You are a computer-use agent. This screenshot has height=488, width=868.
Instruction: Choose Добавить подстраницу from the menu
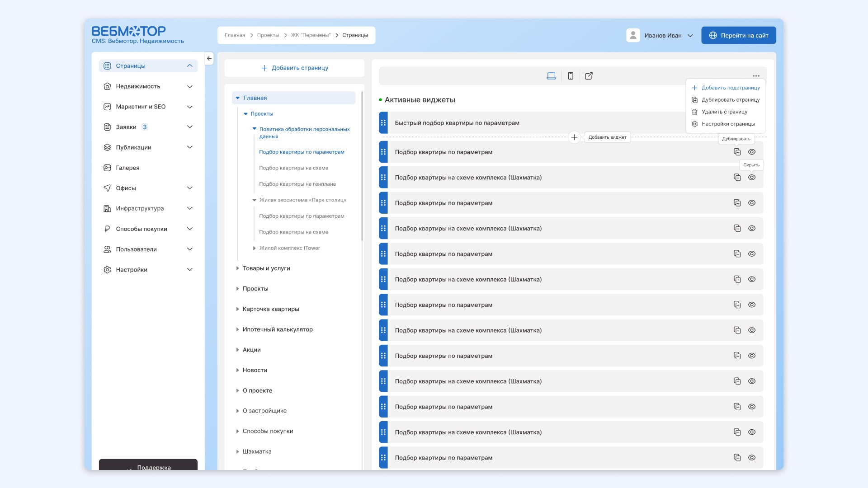pyautogui.click(x=726, y=88)
